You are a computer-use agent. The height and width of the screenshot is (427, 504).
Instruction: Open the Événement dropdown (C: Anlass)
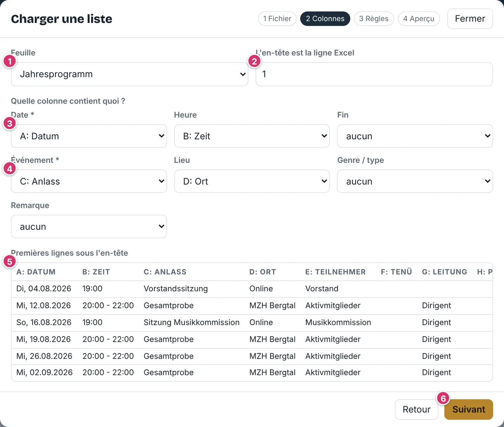[x=89, y=181]
